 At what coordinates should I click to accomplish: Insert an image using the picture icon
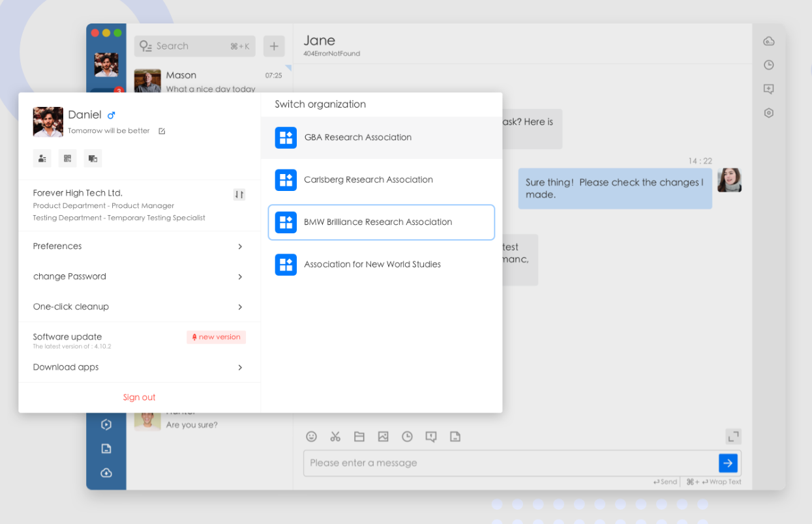point(383,437)
